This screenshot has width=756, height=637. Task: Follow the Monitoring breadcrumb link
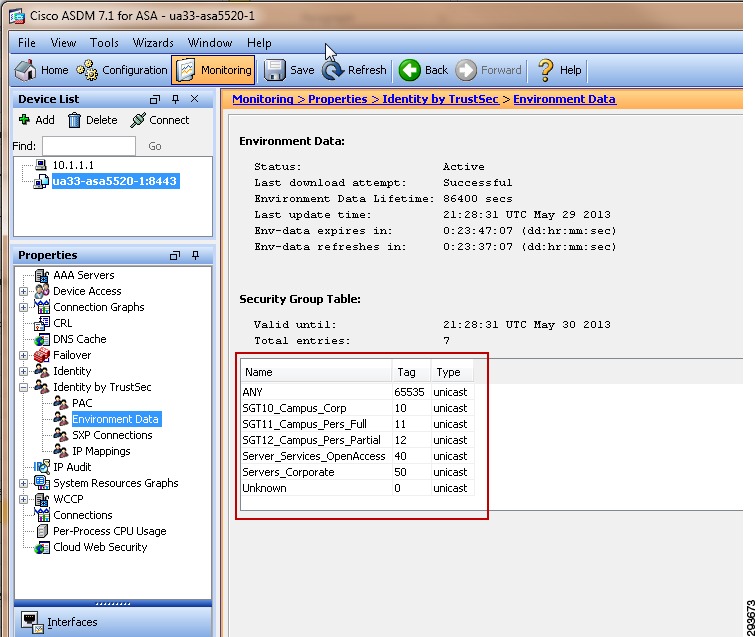tap(263, 99)
